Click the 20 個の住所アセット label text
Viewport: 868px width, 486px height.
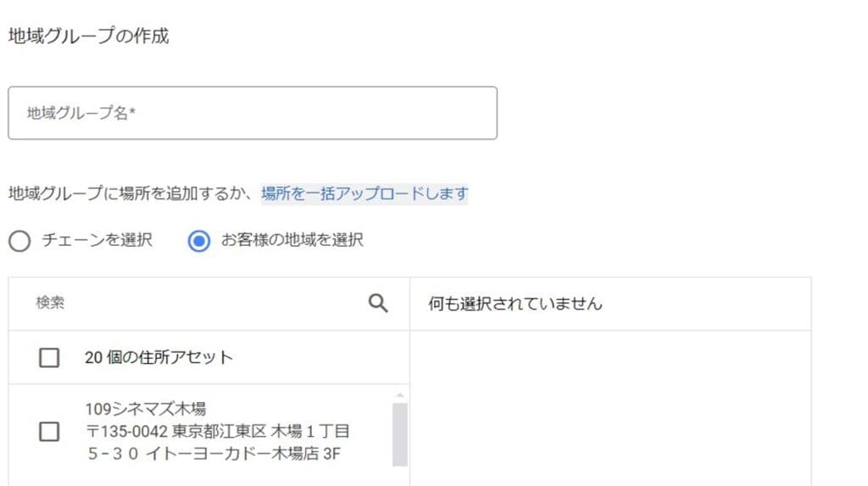(x=159, y=357)
